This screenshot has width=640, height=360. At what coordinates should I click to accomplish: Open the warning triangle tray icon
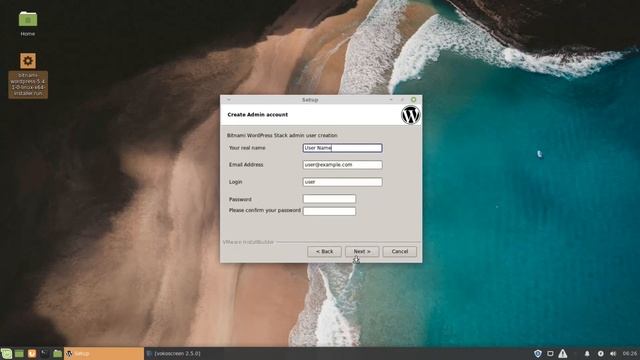point(563,353)
